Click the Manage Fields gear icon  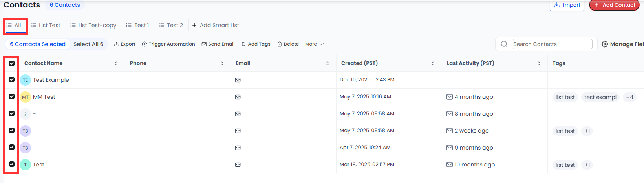(605, 44)
